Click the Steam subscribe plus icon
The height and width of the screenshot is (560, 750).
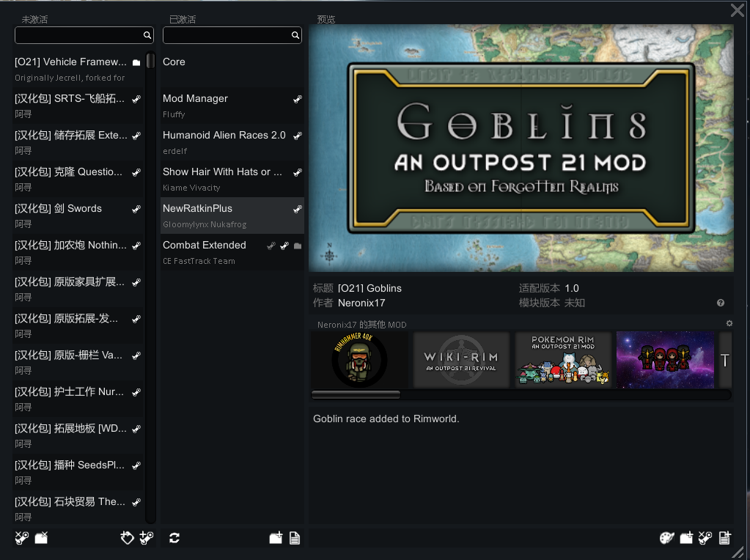point(147,538)
